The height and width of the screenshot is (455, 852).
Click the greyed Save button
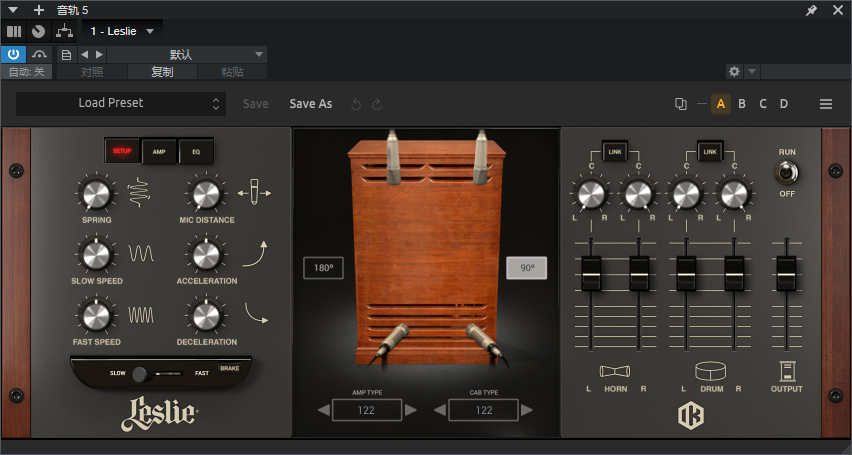pyautogui.click(x=255, y=104)
